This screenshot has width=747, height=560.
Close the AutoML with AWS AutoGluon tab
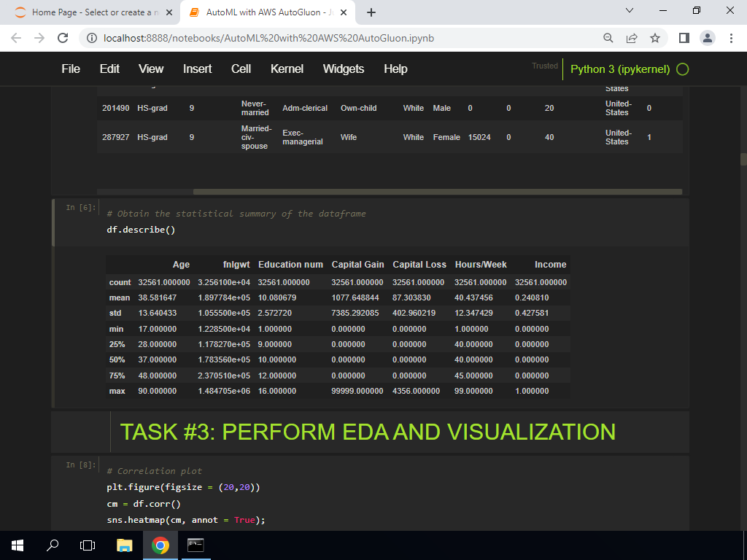pos(344,12)
